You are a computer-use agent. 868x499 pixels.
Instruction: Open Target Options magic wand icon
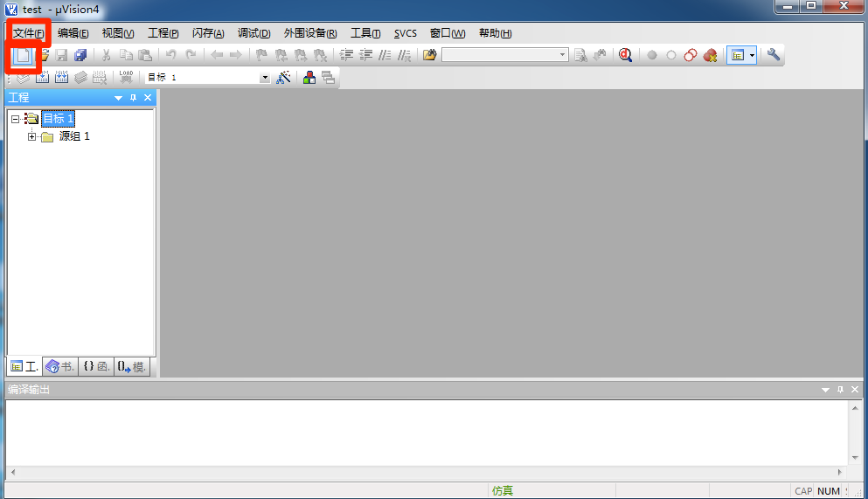coord(283,77)
